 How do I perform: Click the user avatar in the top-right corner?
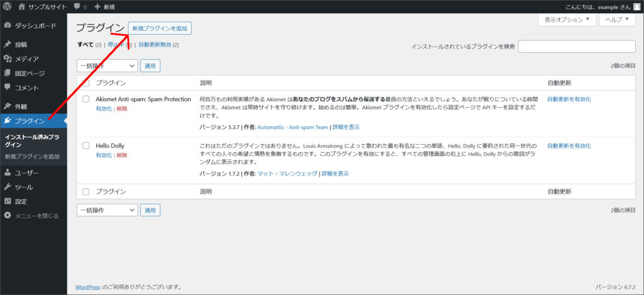point(636,6)
